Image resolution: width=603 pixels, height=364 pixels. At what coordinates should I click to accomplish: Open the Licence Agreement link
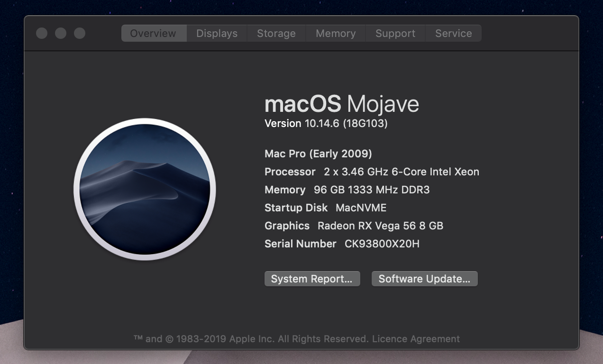click(416, 339)
